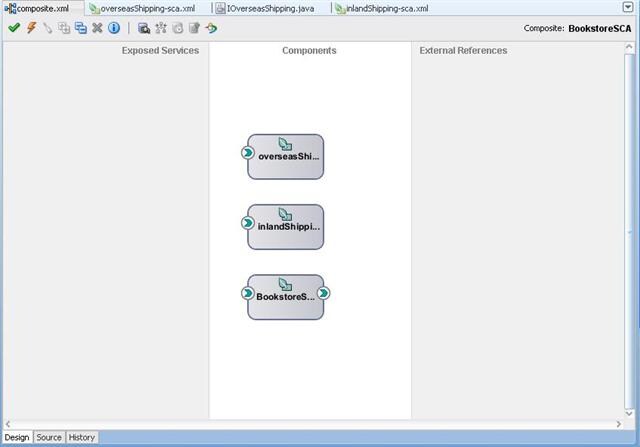Screen dimensions: 640x447
Task: Open the overseasShipping-sca.xml tab
Action: (x=142, y=8)
